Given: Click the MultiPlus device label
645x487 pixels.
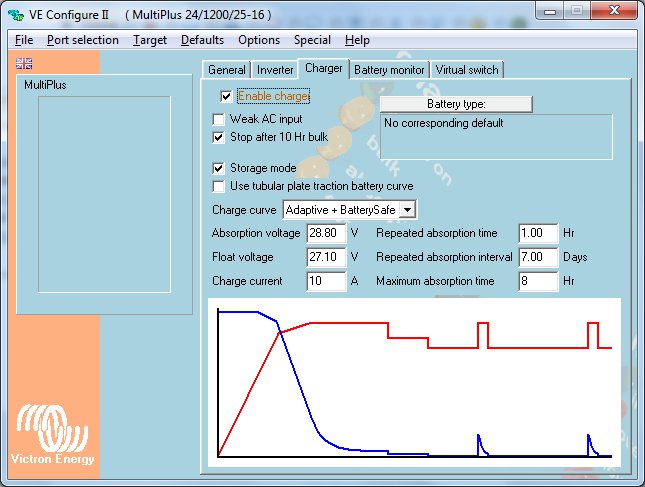Looking at the screenshot, I should [45, 85].
